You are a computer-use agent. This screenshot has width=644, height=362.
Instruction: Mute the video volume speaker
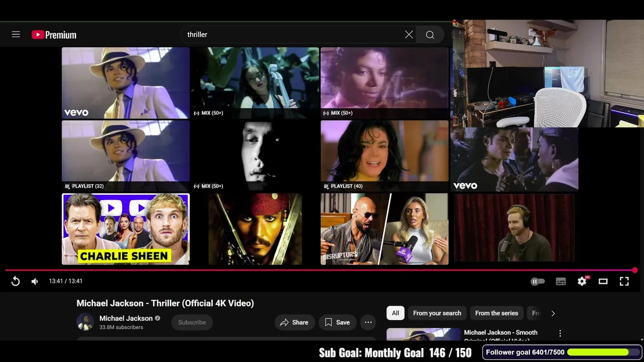35,281
